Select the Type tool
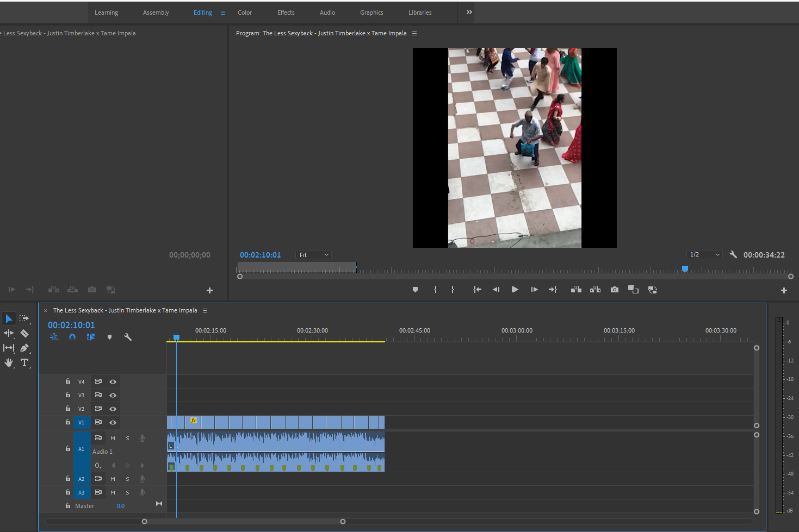This screenshot has height=532, width=799. coord(24,362)
